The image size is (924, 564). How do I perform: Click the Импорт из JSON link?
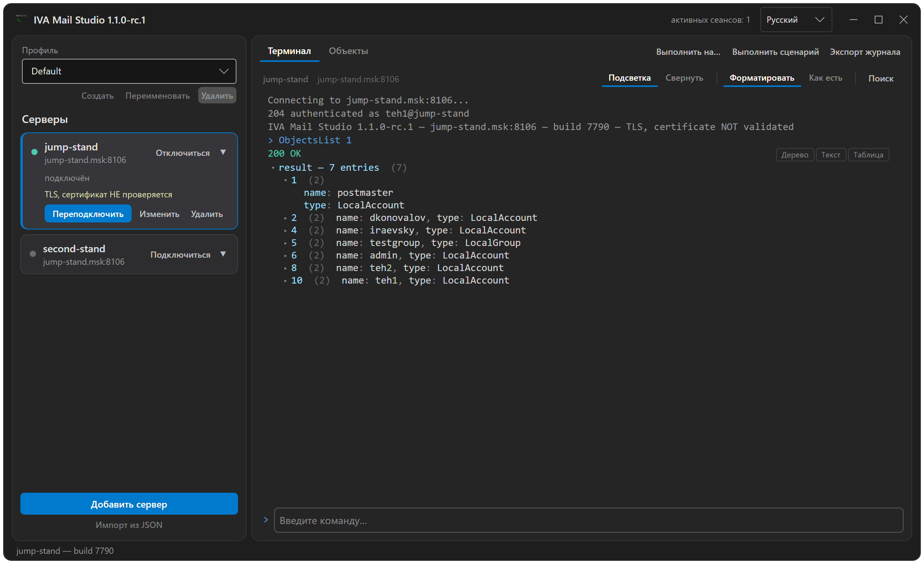point(129,525)
